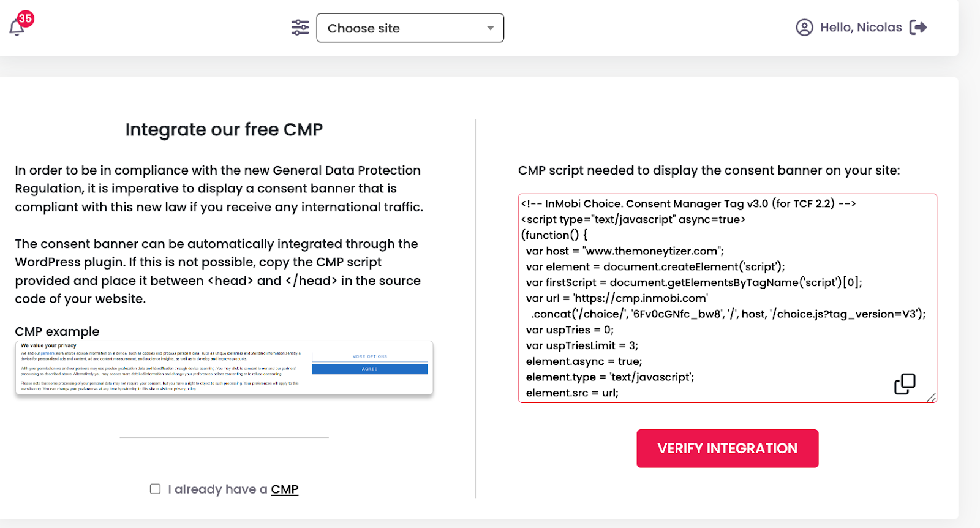The height and width of the screenshot is (528, 980).
Task: Click the Choose site dropdown arrow
Action: coord(490,28)
